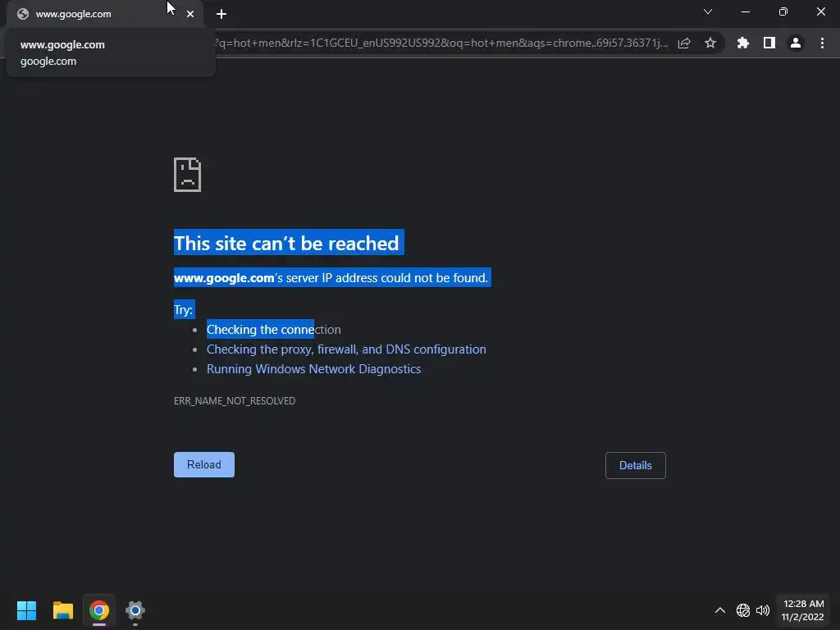Viewport: 840px width, 630px height.
Task: Click the network globe tray icon
Action: click(x=743, y=610)
